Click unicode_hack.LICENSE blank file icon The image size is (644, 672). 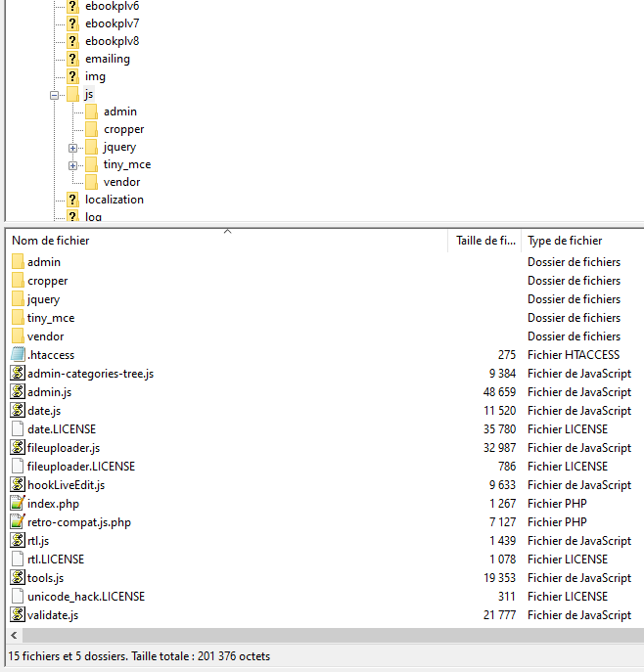(x=18, y=596)
